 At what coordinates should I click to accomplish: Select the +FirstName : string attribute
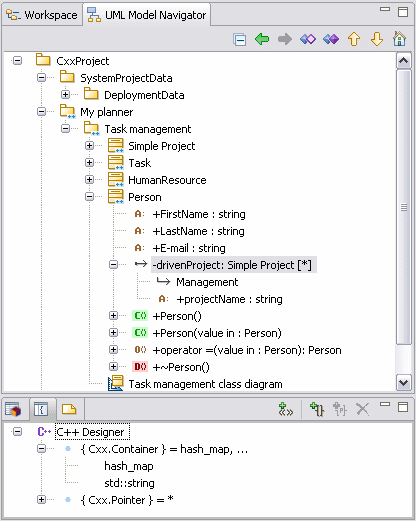(x=199, y=214)
